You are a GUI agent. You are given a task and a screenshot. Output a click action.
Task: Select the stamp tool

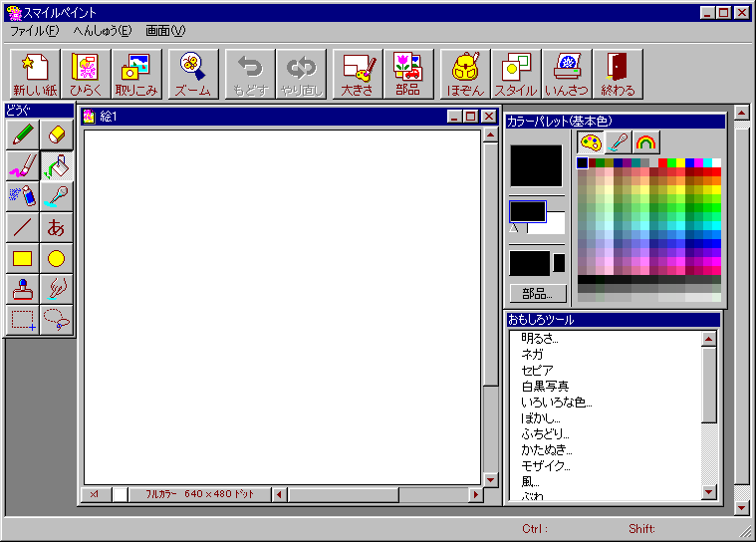tap(22, 290)
